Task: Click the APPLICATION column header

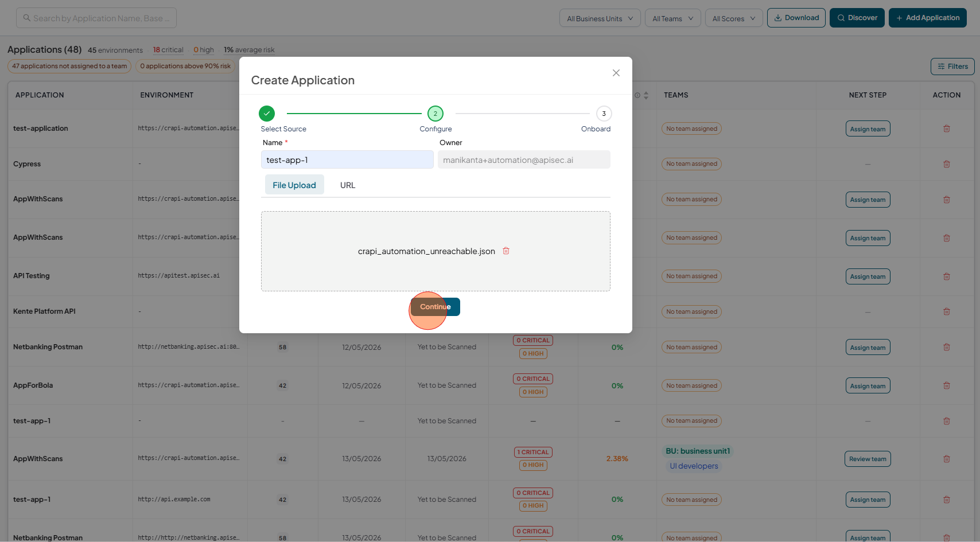Action: (40, 95)
